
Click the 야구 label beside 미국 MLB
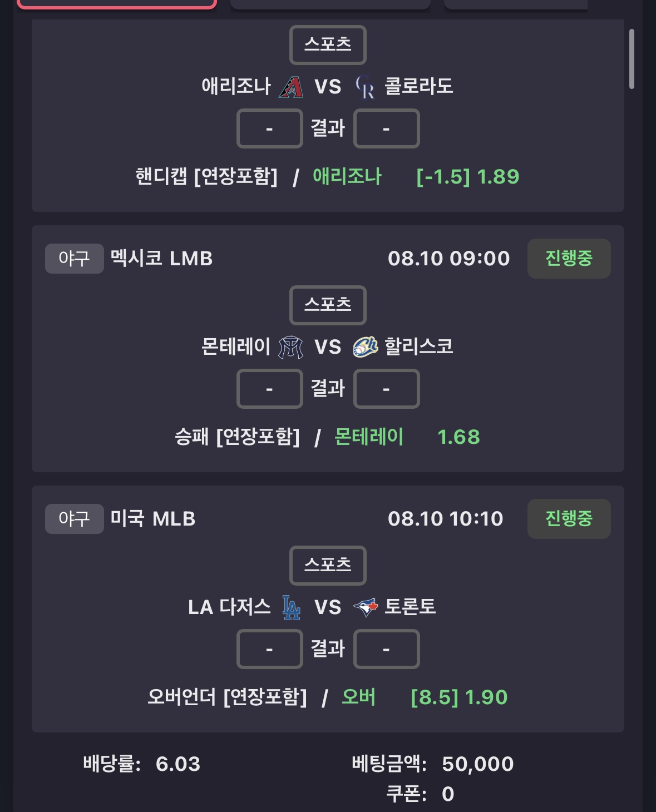pyautogui.click(x=74, y=519)
